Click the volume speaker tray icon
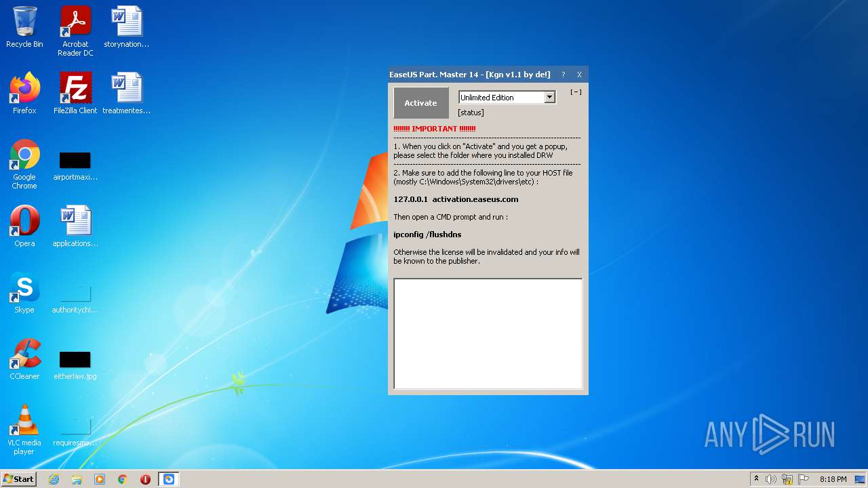 click(771, 479)
